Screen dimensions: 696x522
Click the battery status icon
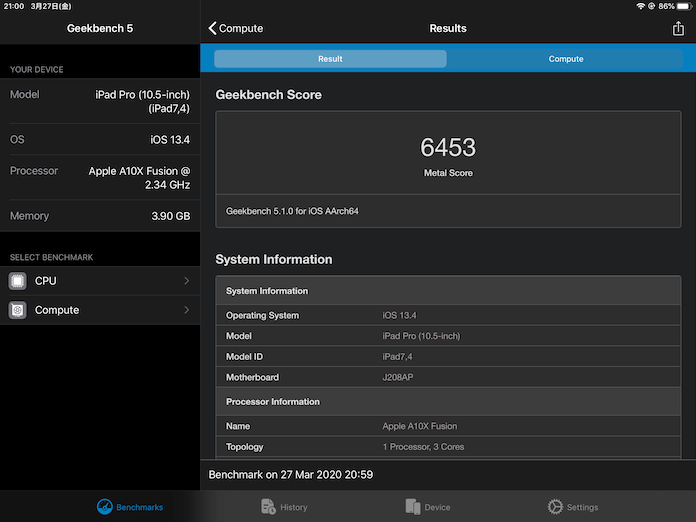684,6
